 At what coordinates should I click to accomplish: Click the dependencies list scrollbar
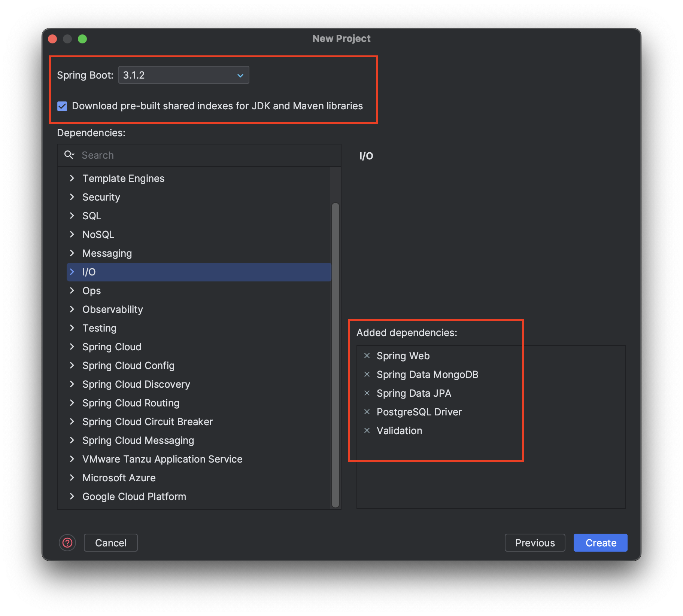click(x=336, y=355)
